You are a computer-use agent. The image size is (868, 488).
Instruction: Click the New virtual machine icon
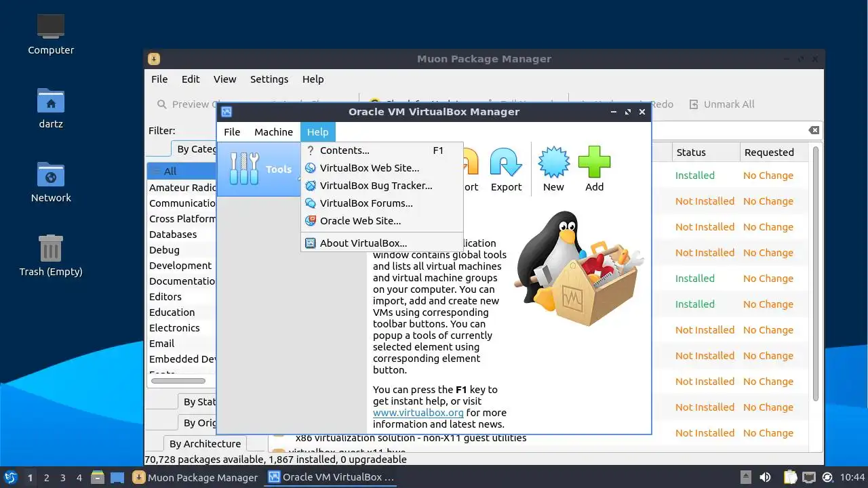coord(553,170)
